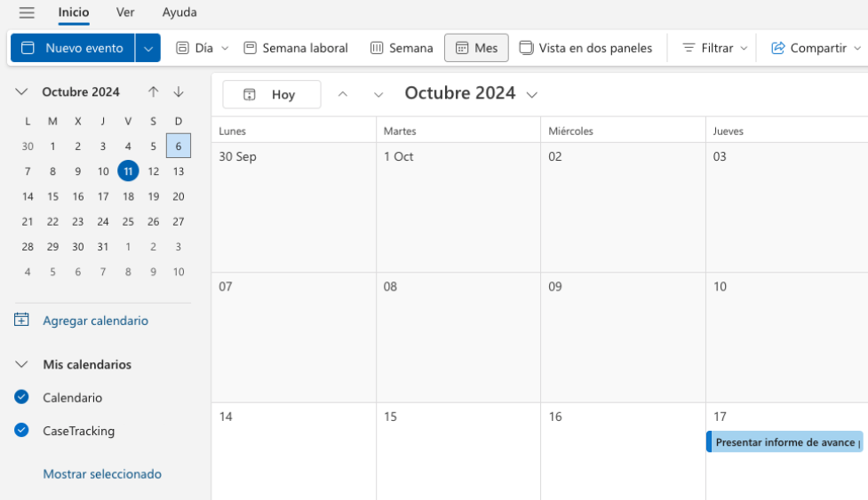Viewport: 868px width, 500px height.
Task: Click the Hoy button
Action: (x=272, y=94)
